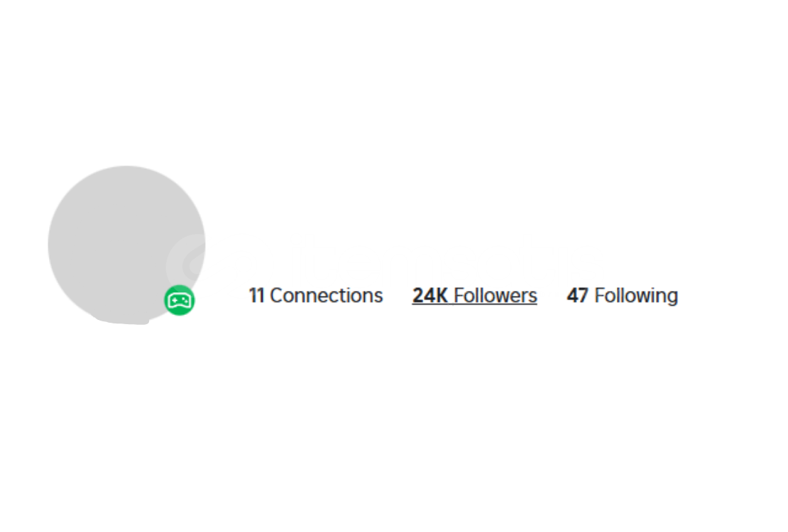
Task: Open the in-game presence badge on avatar
Action: (180, 301)
